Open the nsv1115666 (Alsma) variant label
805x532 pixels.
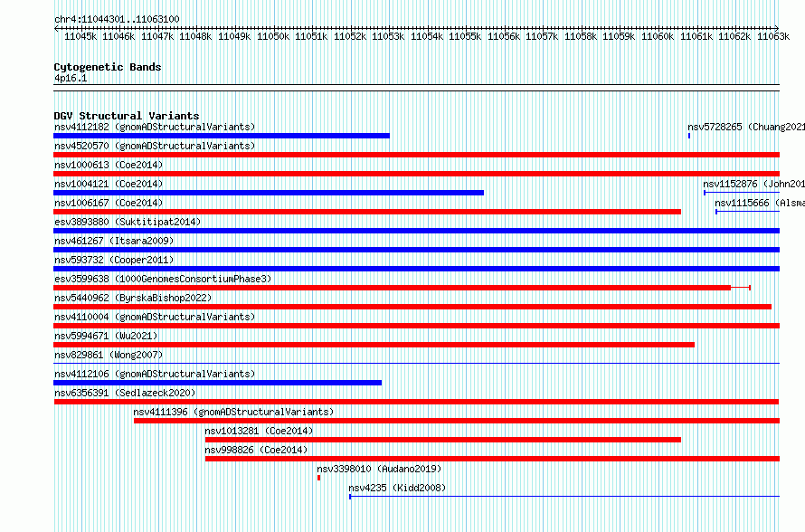[x=760, y=203]
